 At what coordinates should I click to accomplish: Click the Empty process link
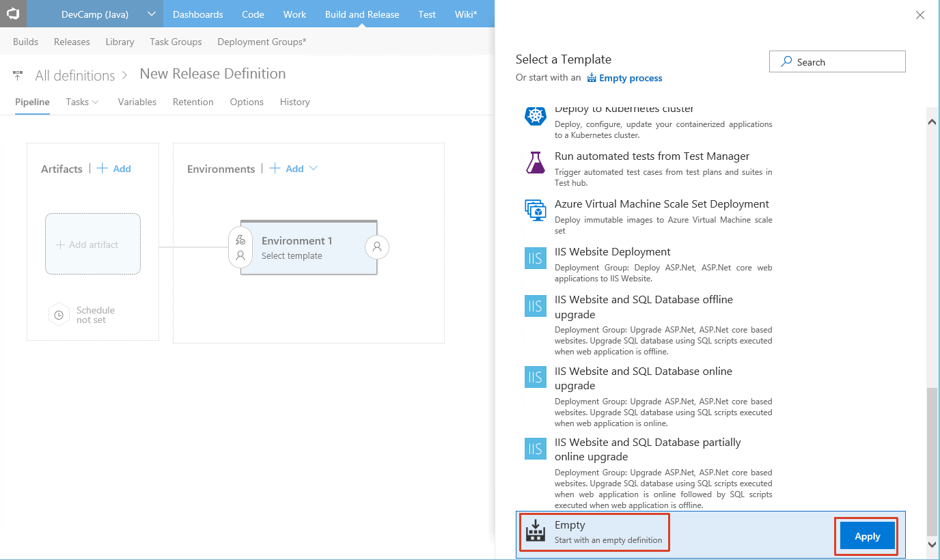[624, 78]
